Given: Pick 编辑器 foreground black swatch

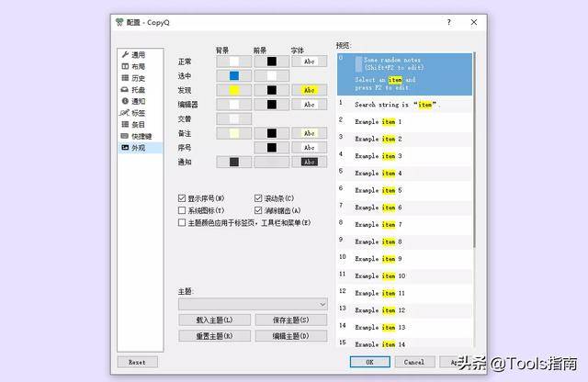Looking at the screenshot, I should click(x=272, y=105).
